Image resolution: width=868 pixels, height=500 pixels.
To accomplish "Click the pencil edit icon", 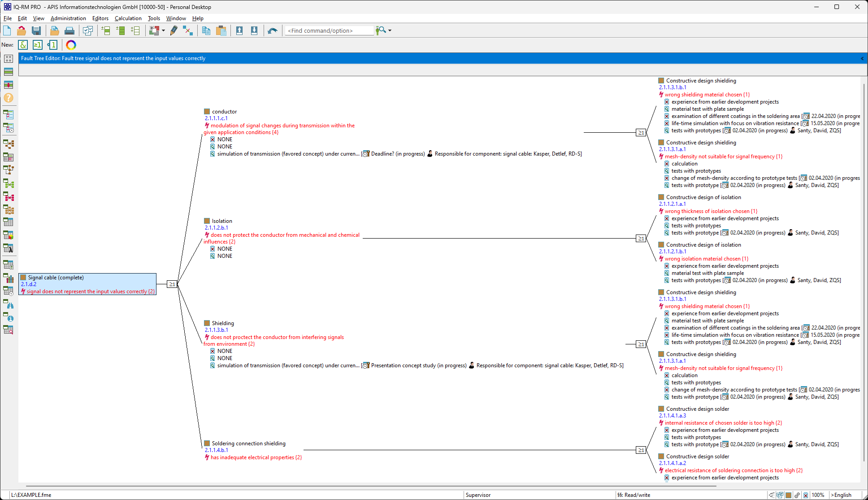I will 174,30.
